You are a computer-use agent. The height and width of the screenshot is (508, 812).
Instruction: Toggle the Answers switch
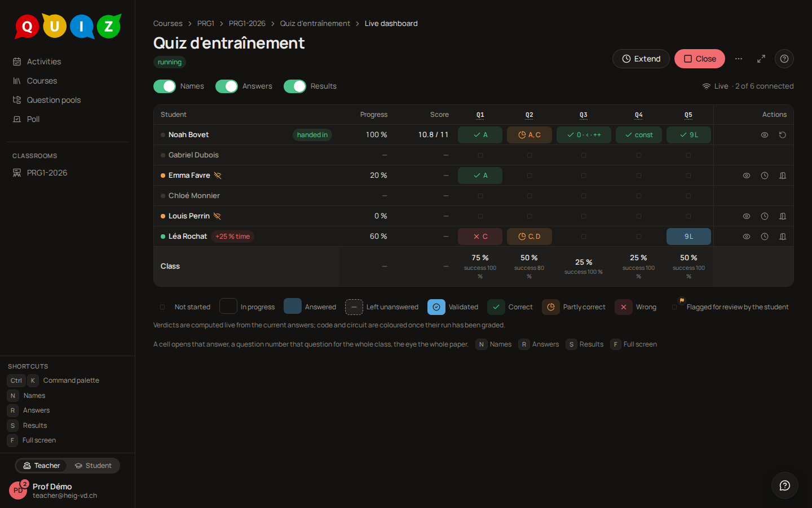(x=227, y=86)
